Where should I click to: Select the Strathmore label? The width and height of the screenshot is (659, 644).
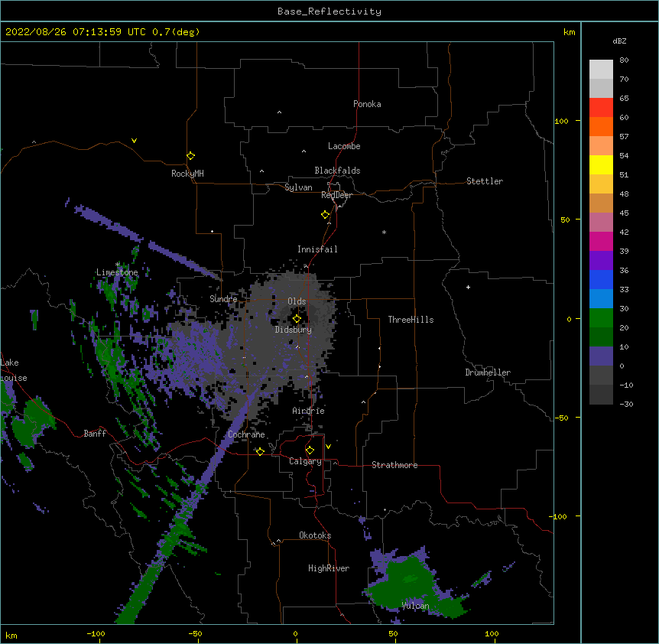coord(394,465)
